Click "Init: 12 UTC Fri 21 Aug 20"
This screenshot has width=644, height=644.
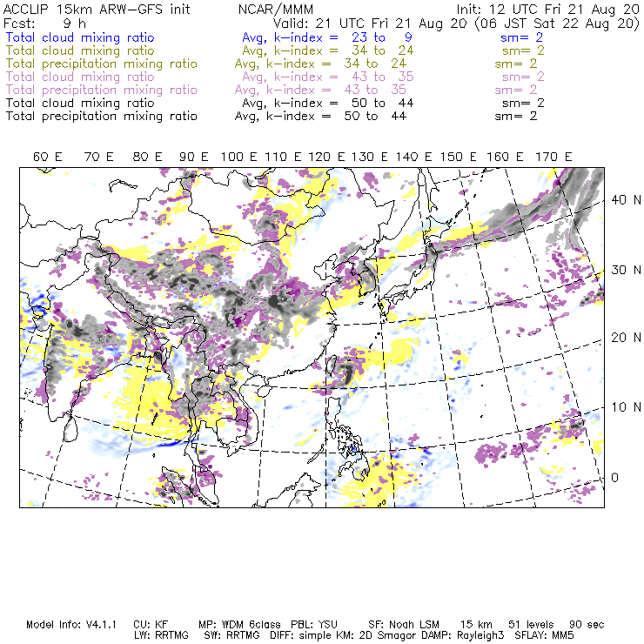[x=548, y=9]
